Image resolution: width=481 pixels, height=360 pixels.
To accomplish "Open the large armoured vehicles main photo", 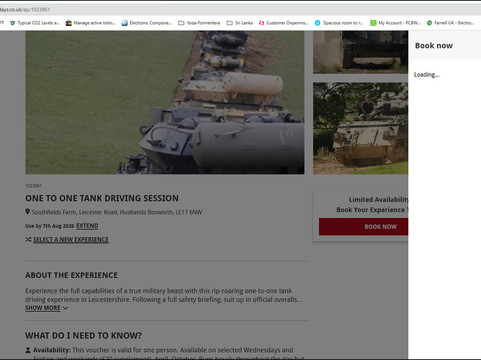I will tap(165, 102).
